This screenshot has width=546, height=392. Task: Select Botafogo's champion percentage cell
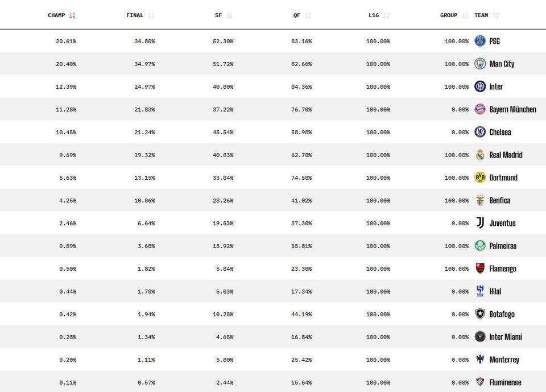click(67, 314)
